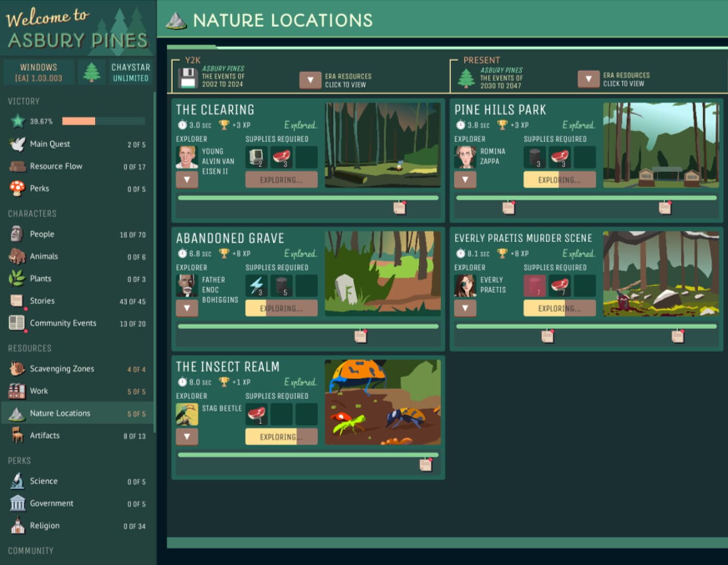Click the Government building icon
728x565 pixels.
[17, 503]
